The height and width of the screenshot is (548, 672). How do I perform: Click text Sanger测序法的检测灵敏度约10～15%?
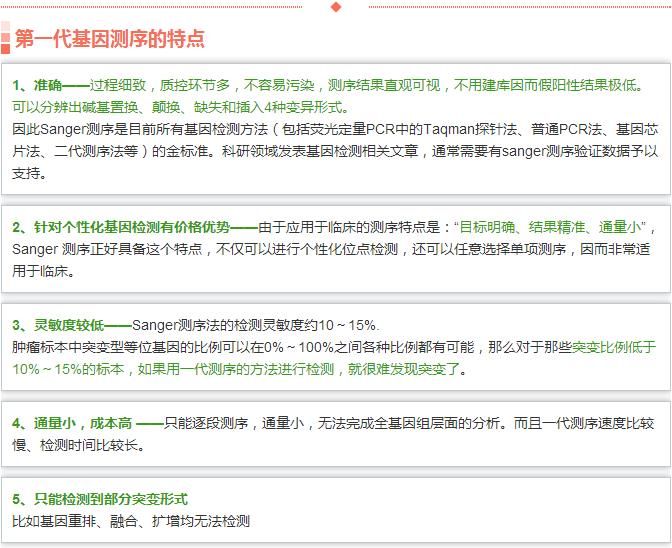click(256, 325)
